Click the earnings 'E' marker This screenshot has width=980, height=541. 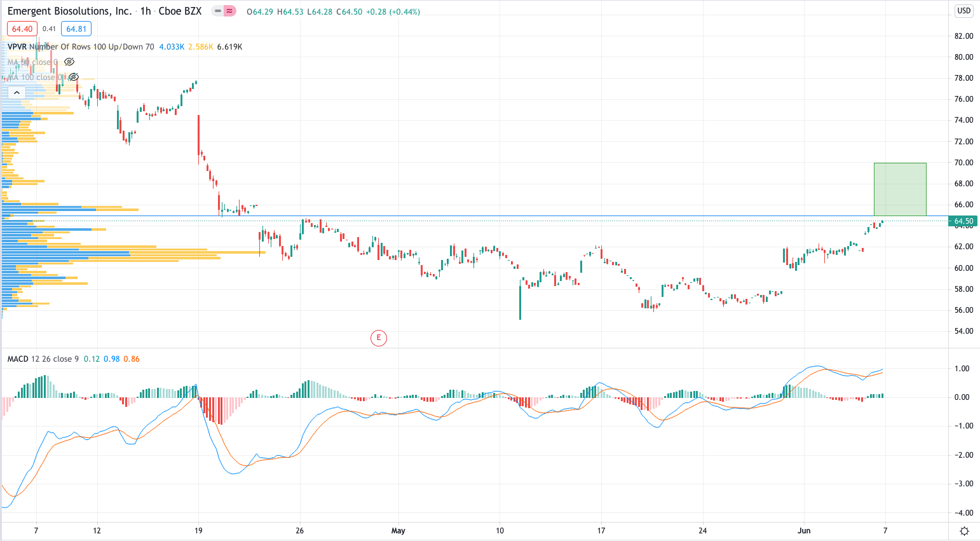point(379,338)
